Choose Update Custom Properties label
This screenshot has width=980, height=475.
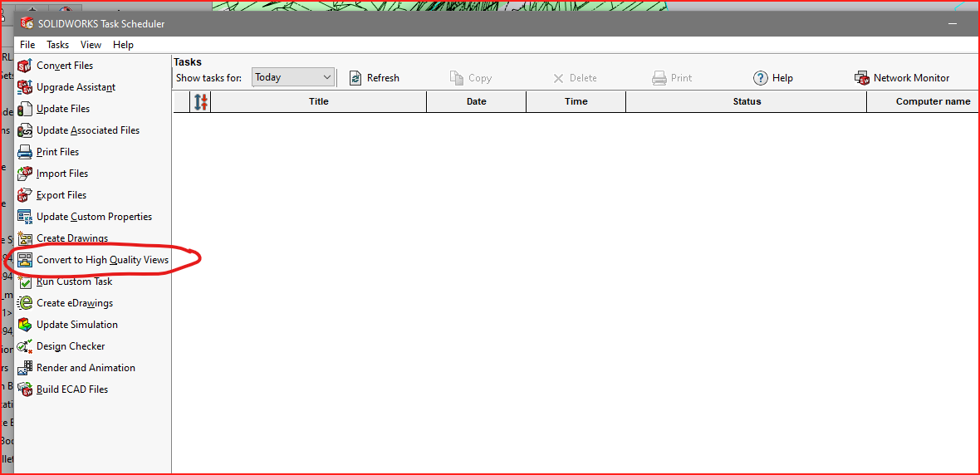(x=95, y=217)
